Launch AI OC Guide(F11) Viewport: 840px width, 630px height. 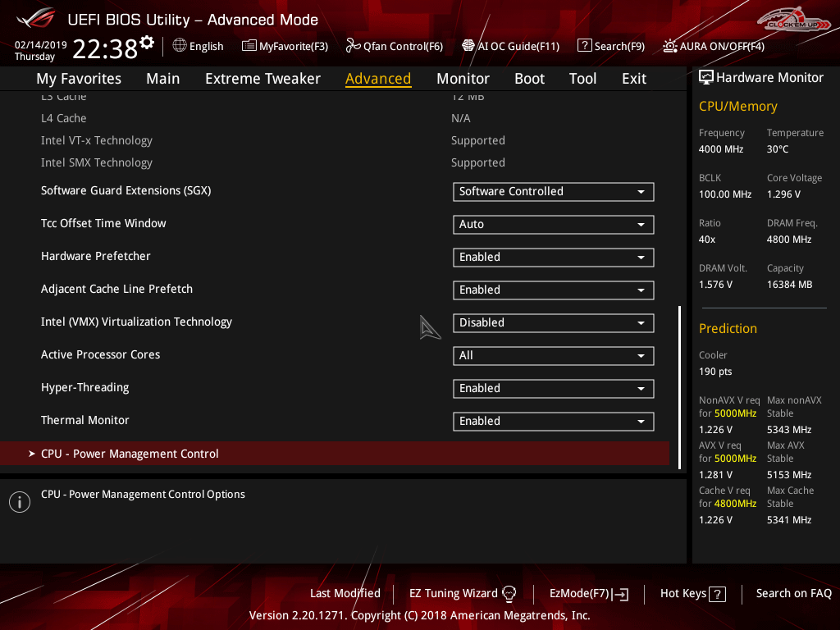coord(510,46)
